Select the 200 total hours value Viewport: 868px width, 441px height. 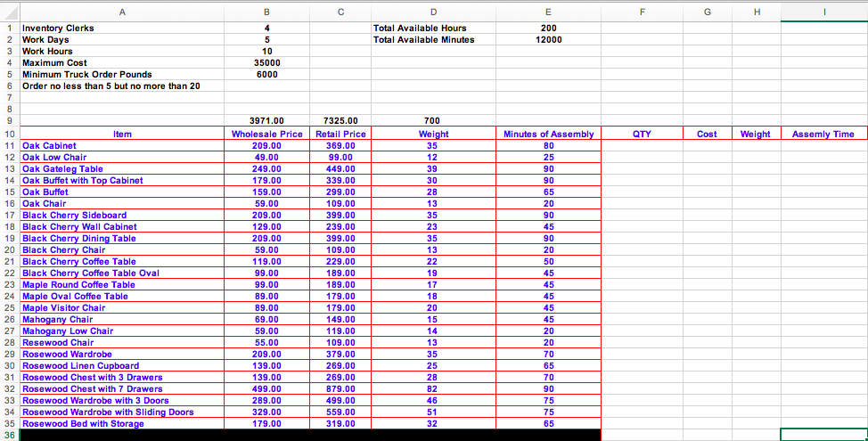tap(549, 29)
